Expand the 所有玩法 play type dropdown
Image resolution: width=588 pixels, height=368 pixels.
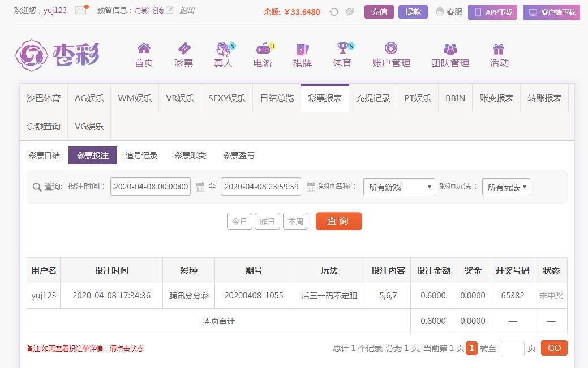[506, 187]
